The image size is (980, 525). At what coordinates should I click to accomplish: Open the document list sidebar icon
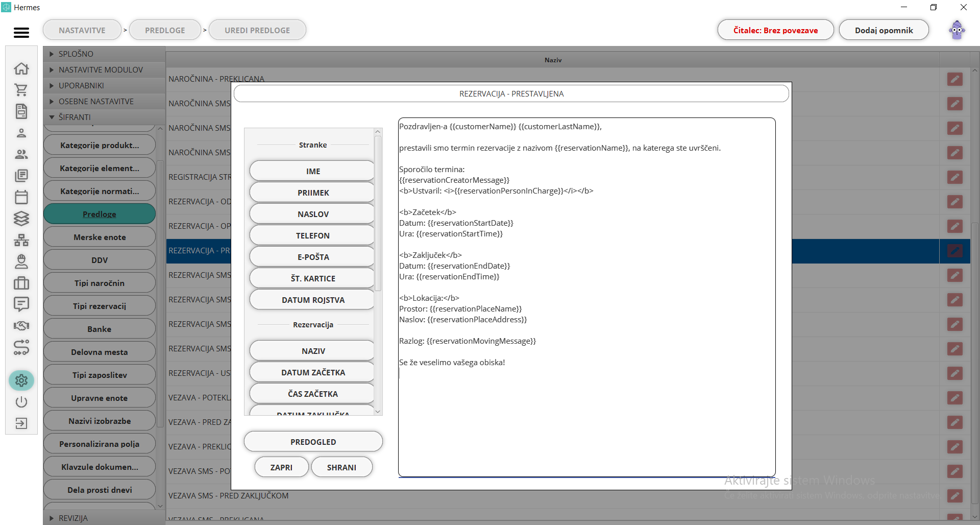(x=21, y=111)
